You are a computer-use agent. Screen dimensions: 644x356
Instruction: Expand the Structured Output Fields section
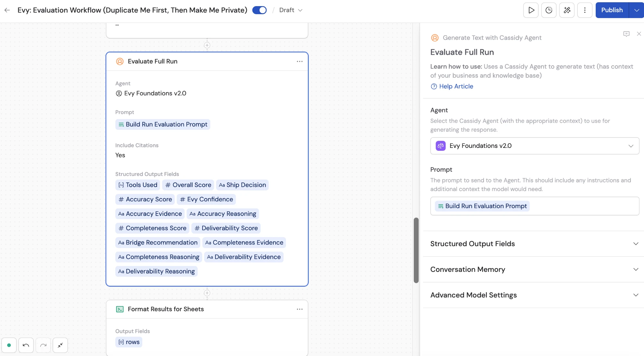point(534,244)
